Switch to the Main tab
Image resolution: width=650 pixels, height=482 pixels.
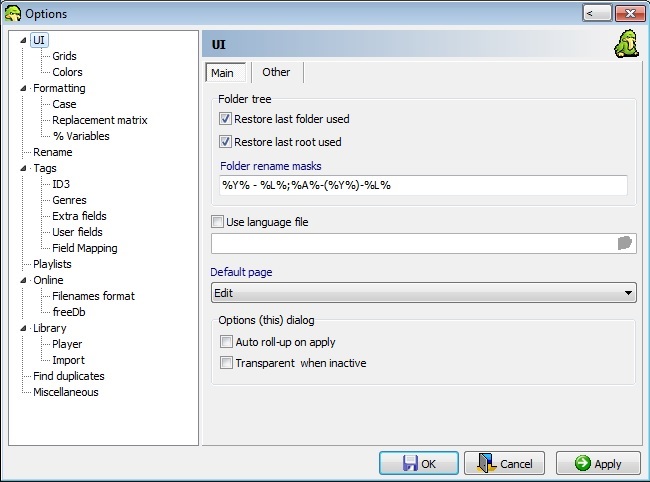(x=226, y=73)
